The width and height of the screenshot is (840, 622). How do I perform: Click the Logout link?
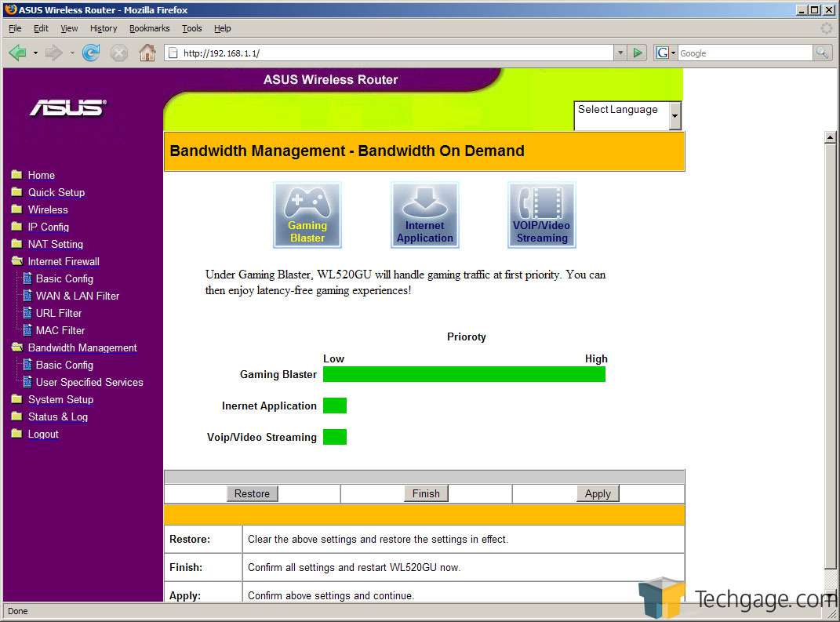pos(43,434)
